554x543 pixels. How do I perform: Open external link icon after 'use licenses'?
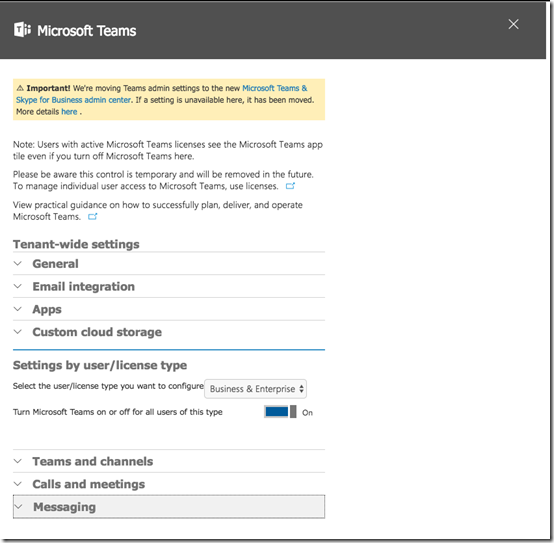pyautogui.click(x=290, y=186)
